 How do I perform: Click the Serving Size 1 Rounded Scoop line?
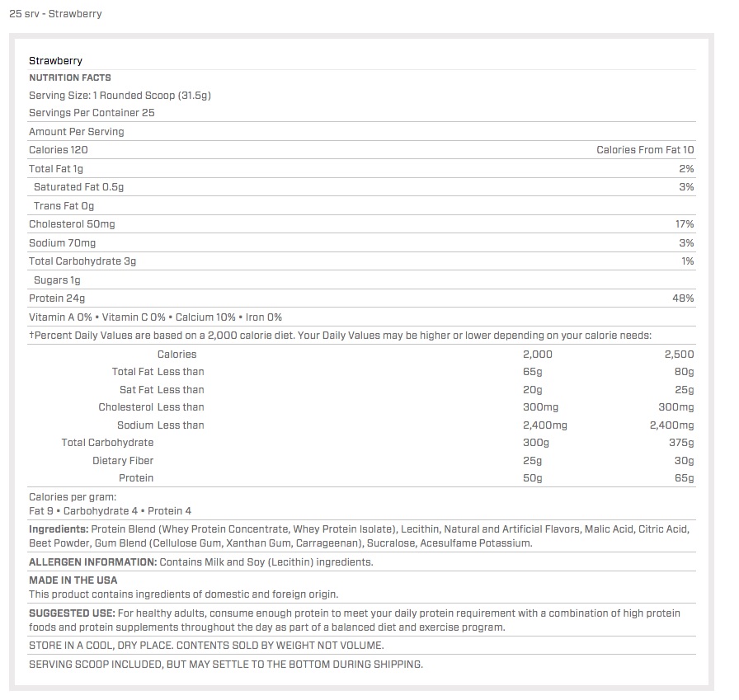pyautogui.click(x=120, y=96)
